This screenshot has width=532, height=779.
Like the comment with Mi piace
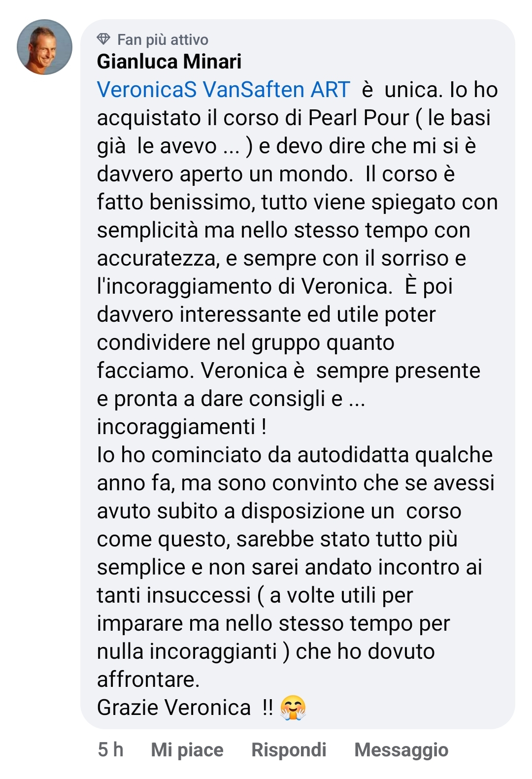187,750
